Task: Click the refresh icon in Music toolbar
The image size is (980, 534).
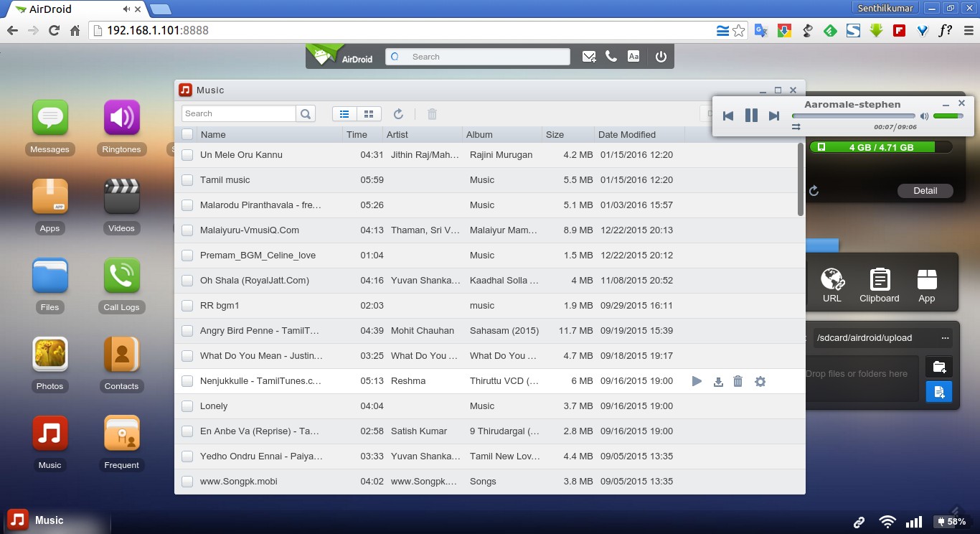Action: pyautogui.click(x=398, y=113)
